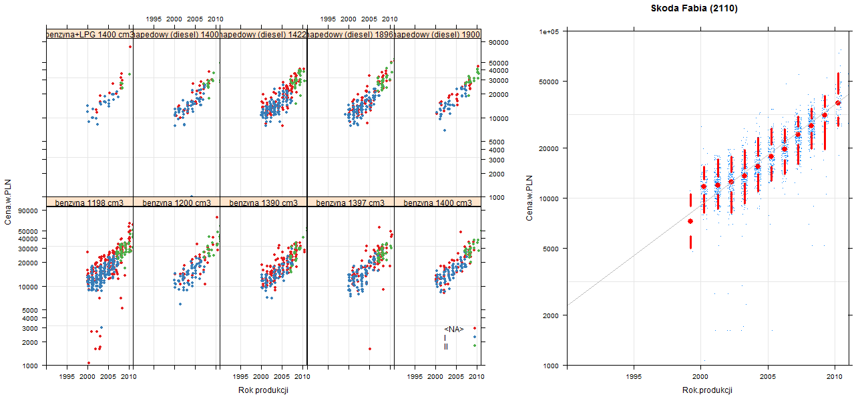Click "Rok.produkcji" label under the Skoda Fabia plot
This screenshot has width=868, height=401.
click(708, 390)
